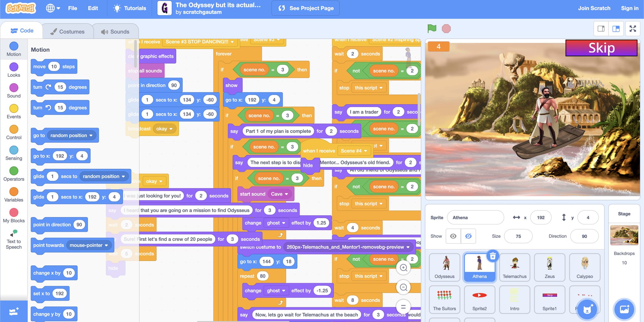This screenshot has height=322, width=644.
Task: Enter full screen stage mode
Action: click(633, 29)
